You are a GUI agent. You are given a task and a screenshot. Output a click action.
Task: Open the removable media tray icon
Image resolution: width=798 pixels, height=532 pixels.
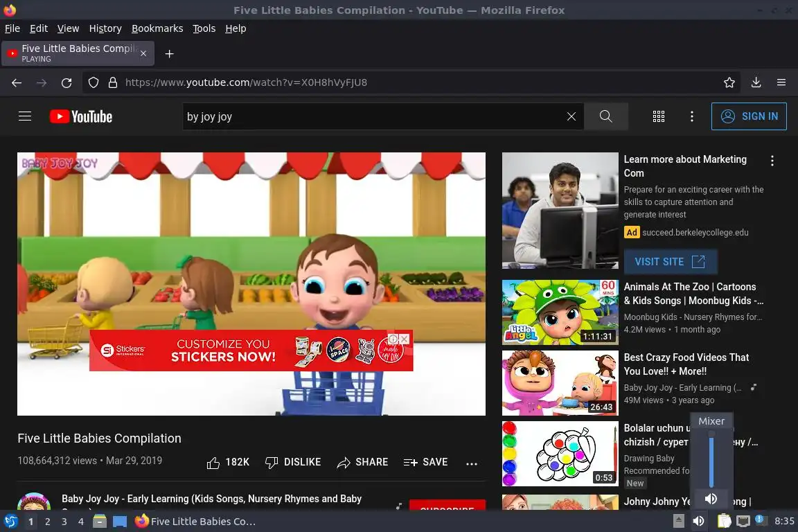click(x=678, y=521)
